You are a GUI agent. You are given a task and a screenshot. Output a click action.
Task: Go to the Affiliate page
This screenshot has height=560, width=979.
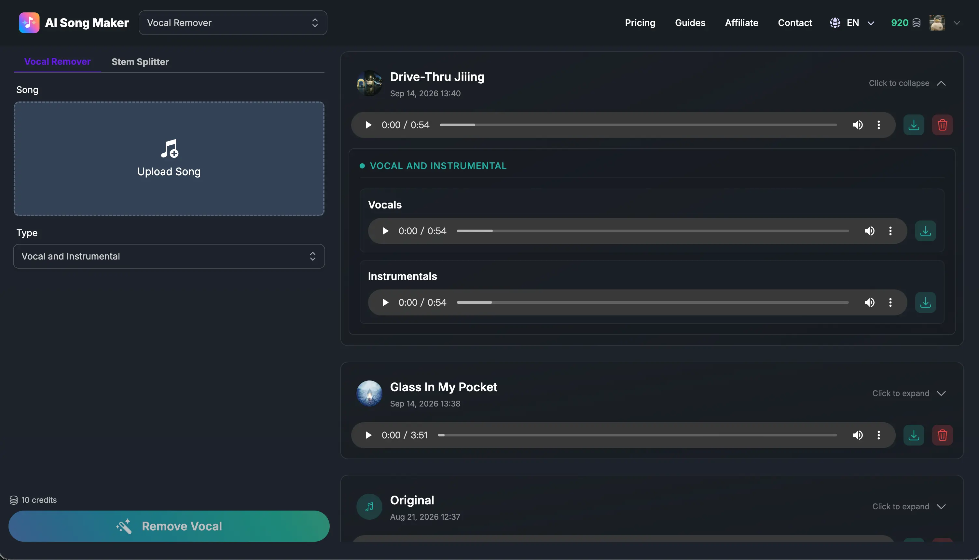741,23
